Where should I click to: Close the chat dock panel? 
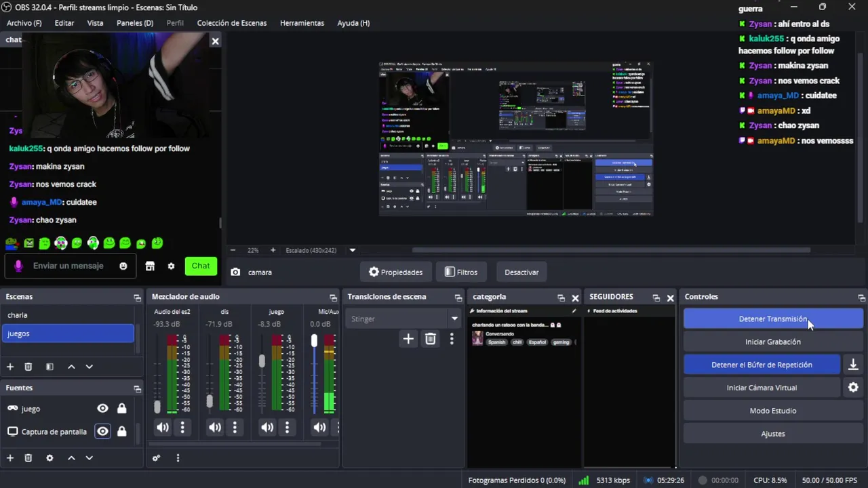click(x=215, y=41)
